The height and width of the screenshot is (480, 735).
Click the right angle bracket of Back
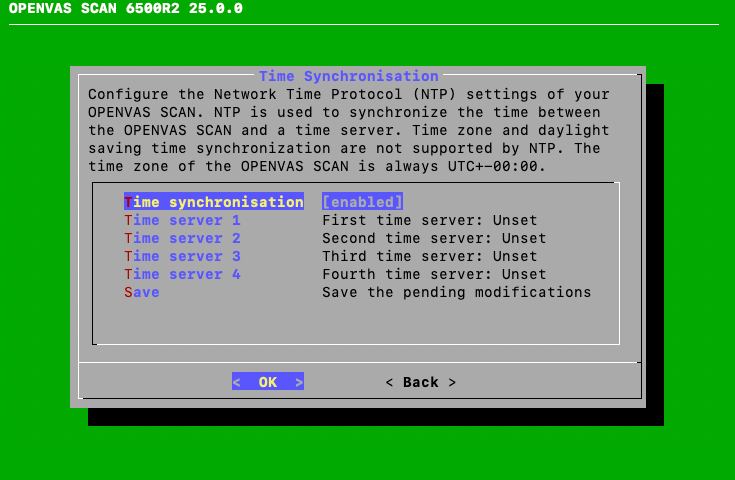point(452,382)
